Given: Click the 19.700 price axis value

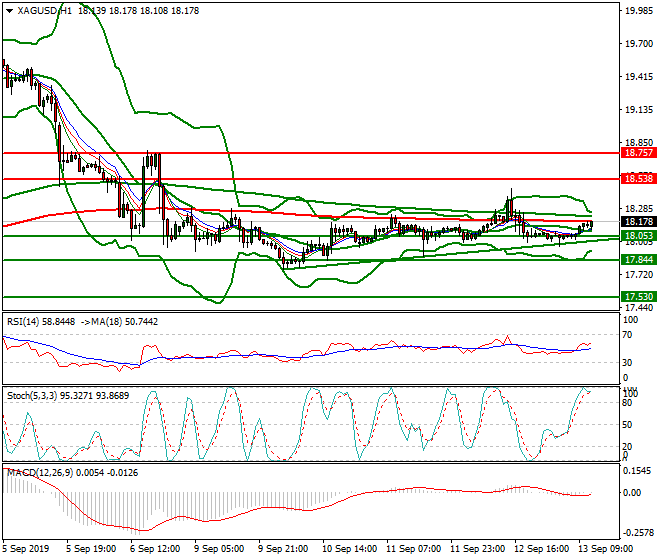Looking at the screenshot, I should pyautogui.click(x=639, y=44).
